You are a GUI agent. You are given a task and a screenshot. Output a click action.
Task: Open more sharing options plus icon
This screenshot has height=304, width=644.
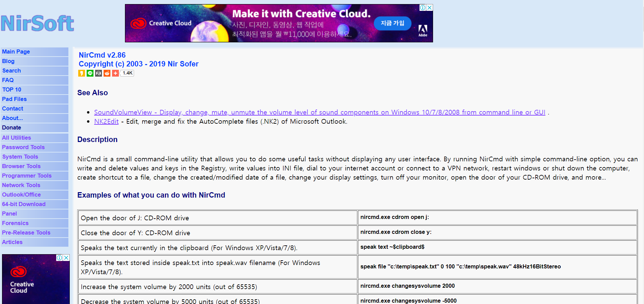point(115,73)
